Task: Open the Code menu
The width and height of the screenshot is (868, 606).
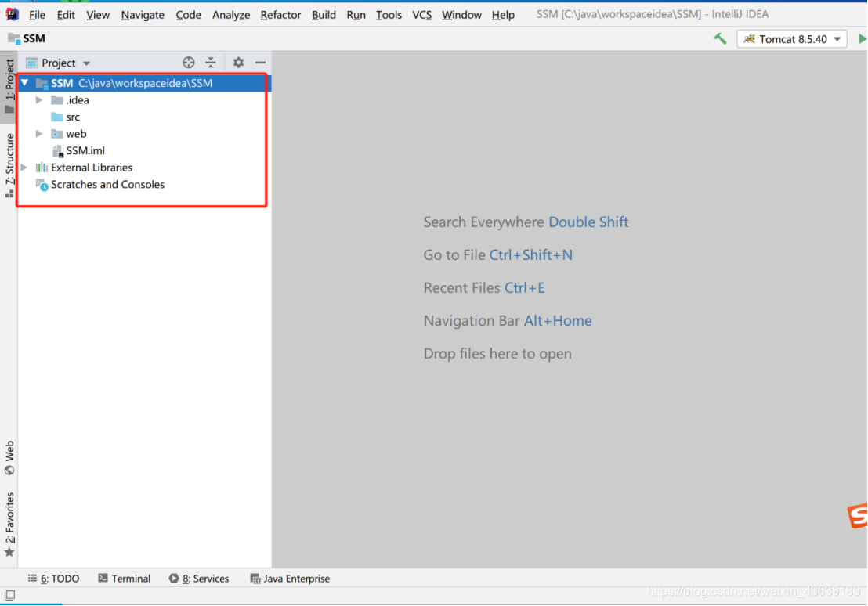Action: [x=188, y=15]
